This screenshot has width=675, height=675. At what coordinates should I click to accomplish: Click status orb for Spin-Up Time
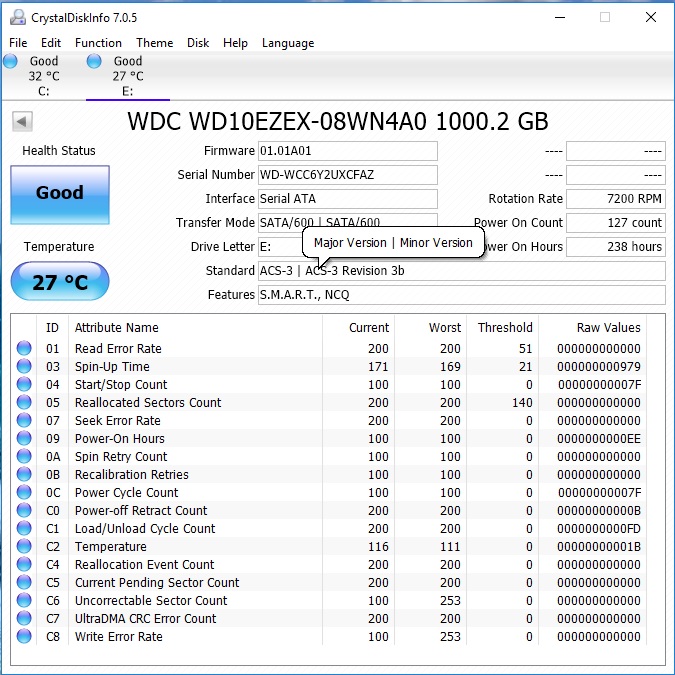point(24,366)
